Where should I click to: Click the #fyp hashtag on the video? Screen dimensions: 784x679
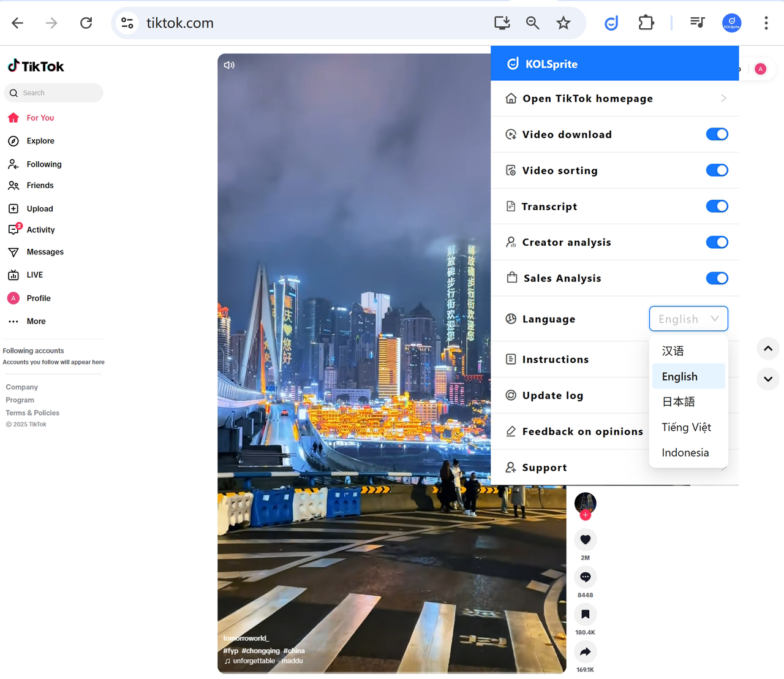point(231,651)
